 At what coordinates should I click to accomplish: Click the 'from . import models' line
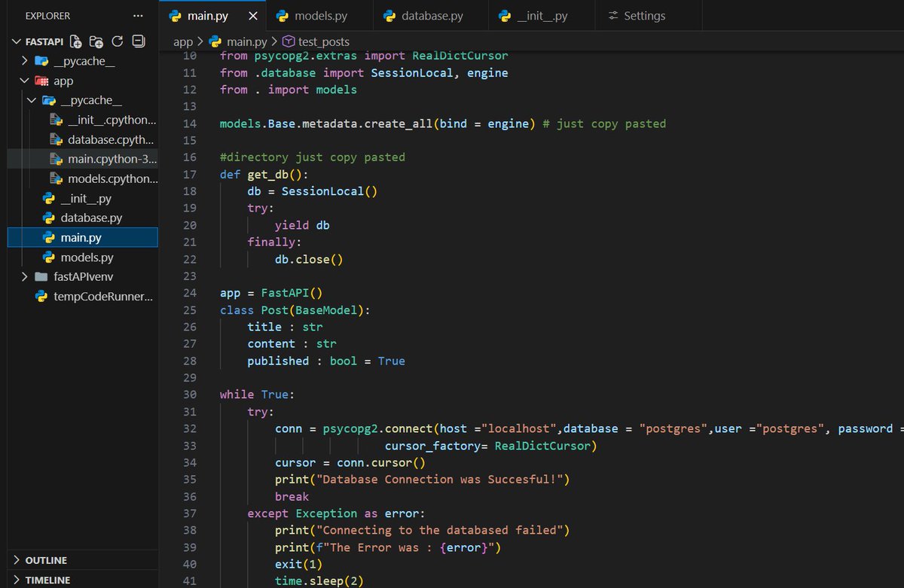coord(289,90)
